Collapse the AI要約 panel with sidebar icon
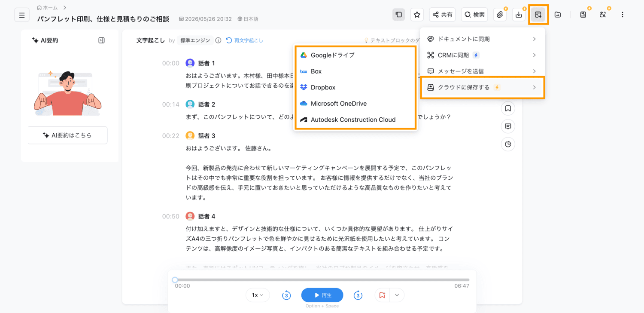644x313 pixels. [x=101, y=40]
